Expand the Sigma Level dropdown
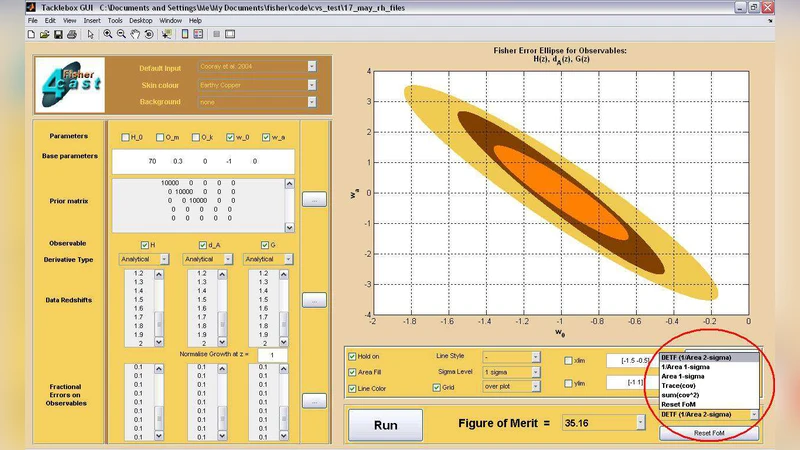Viewport: 800px width, 450px height. point(535,371)
